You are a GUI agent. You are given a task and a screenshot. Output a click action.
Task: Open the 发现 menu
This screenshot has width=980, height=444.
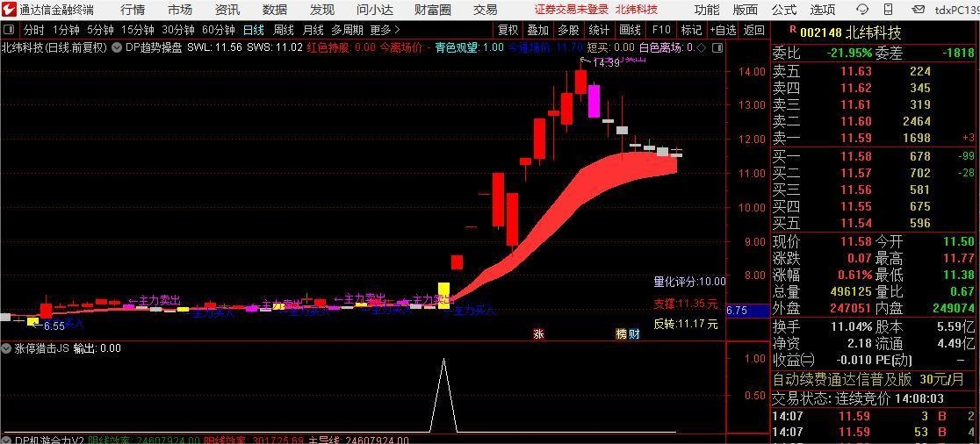322,10
